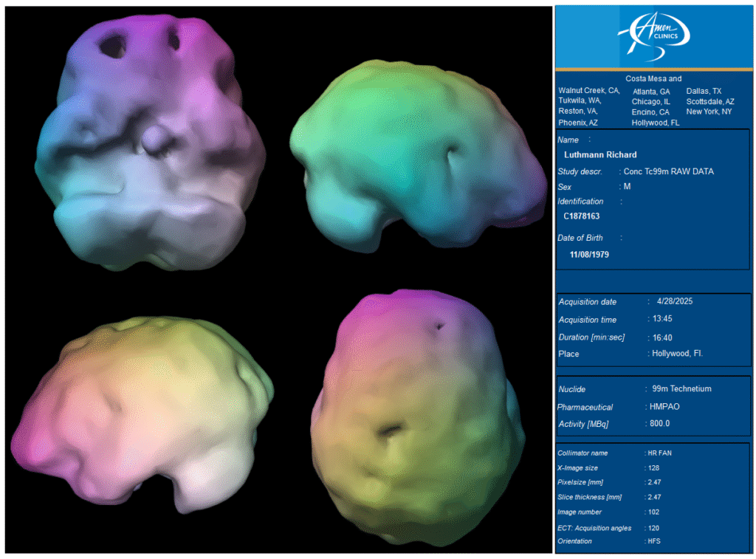The height and width of the screenshot is (559, 756).
Task: Click the New York, NY location
Action: tap(709, 112)
